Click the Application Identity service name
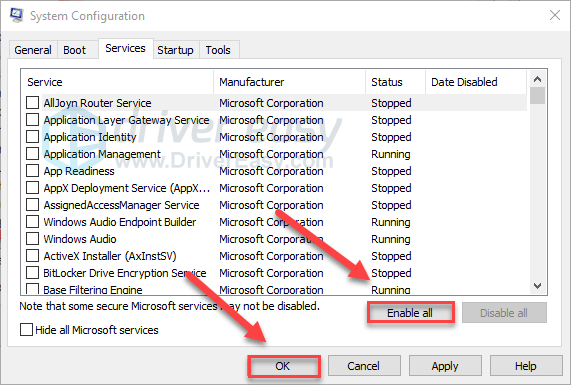571x385 pixels. [x=90, y=137]
